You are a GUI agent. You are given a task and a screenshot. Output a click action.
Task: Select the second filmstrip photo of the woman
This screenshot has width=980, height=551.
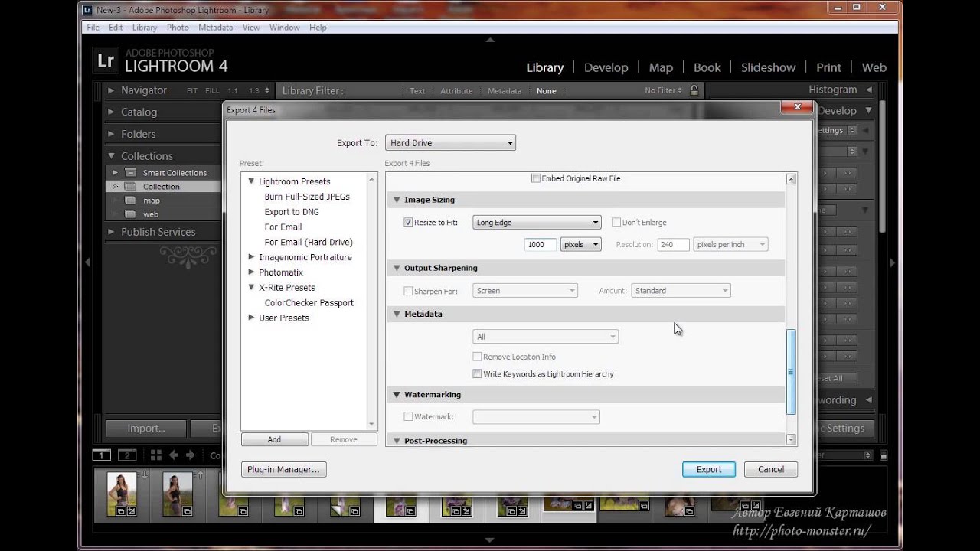point(178,494)
